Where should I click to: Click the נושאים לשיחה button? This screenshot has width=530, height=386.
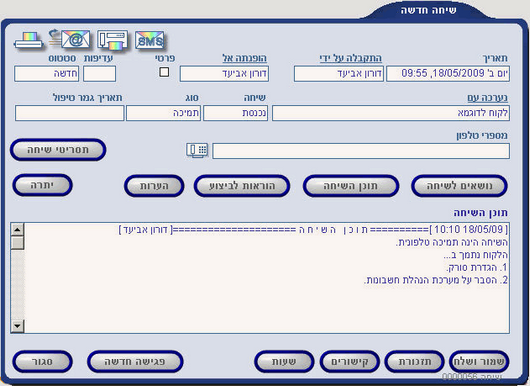(x=459, y=186)
